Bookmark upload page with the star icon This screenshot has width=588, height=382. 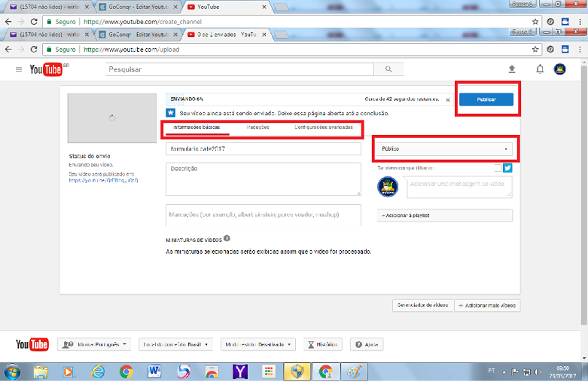click(535, 49)
